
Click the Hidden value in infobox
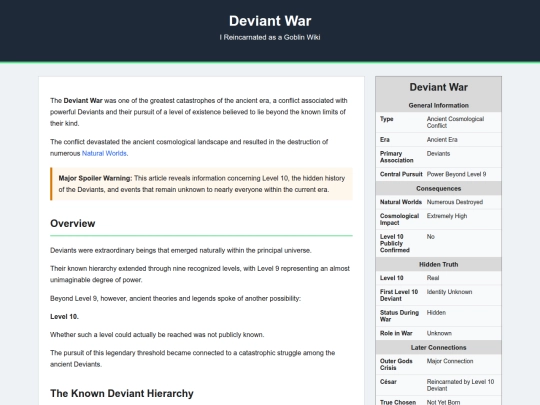point(436,313)
